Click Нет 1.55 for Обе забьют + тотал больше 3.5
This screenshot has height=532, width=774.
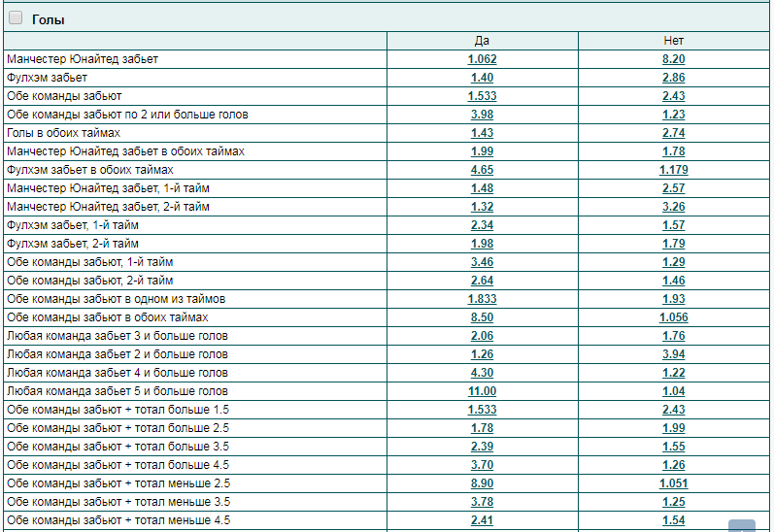(673, 447)
